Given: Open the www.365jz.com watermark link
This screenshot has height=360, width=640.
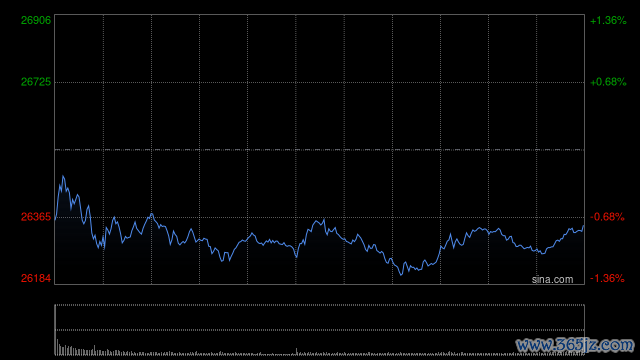Looking at the screenshot, I should click(575, 345).
